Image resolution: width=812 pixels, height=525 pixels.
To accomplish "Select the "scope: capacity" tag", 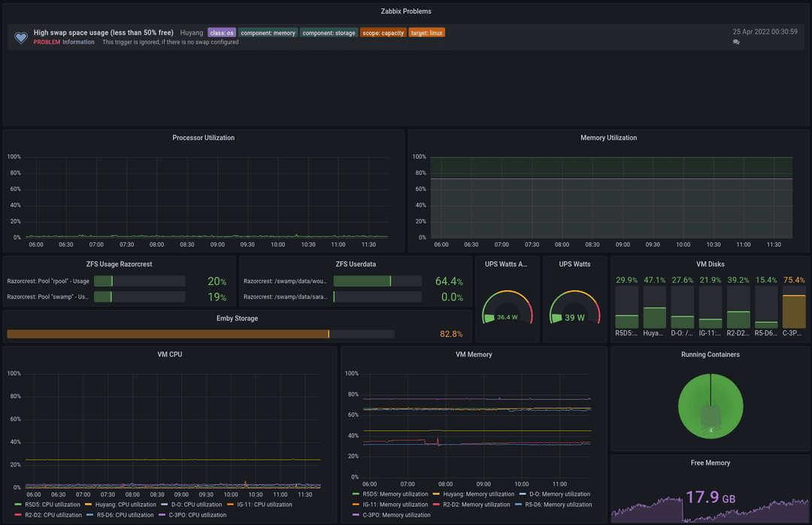I will (x=383, y=33).
